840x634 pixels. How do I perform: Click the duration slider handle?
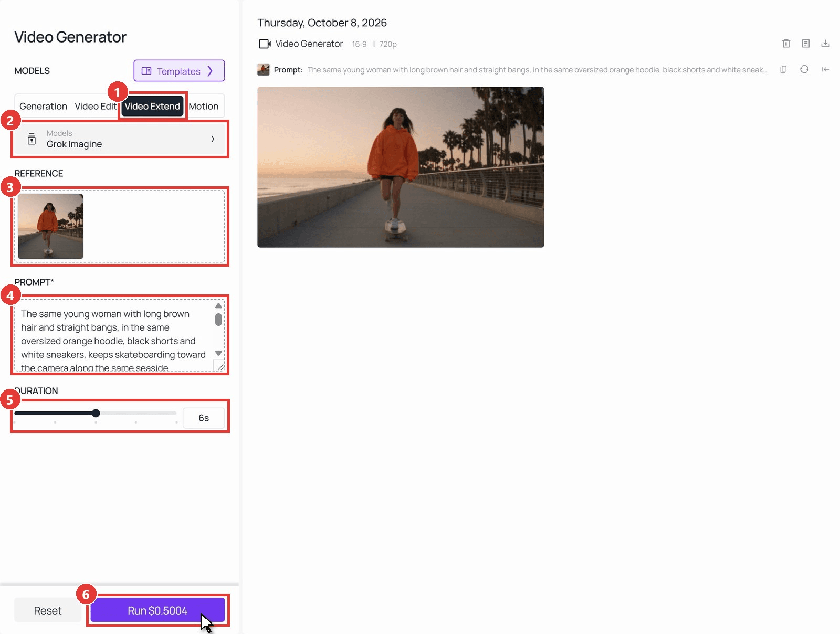[x=96, y=413]
